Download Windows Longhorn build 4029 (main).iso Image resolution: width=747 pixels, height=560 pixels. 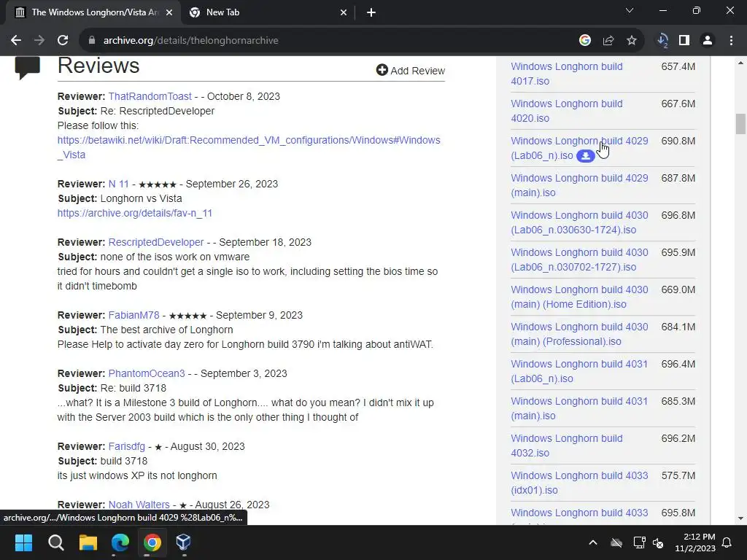[x=579, y=185]
